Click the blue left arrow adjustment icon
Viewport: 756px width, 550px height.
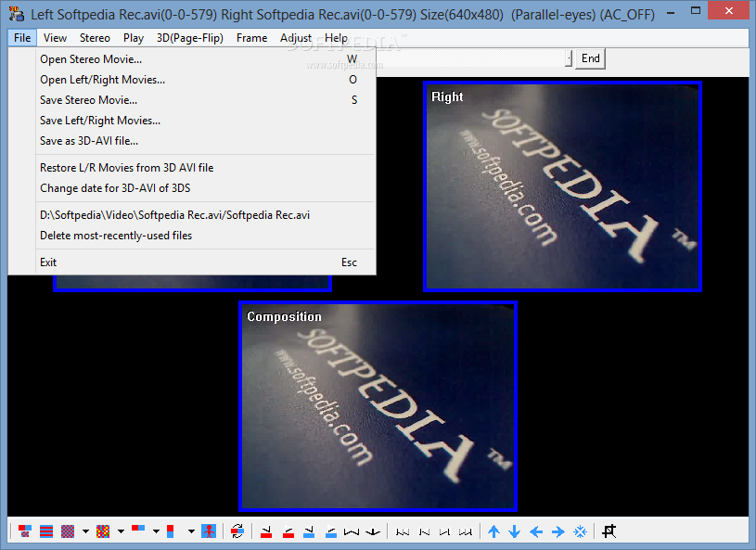tap(536, 531)
